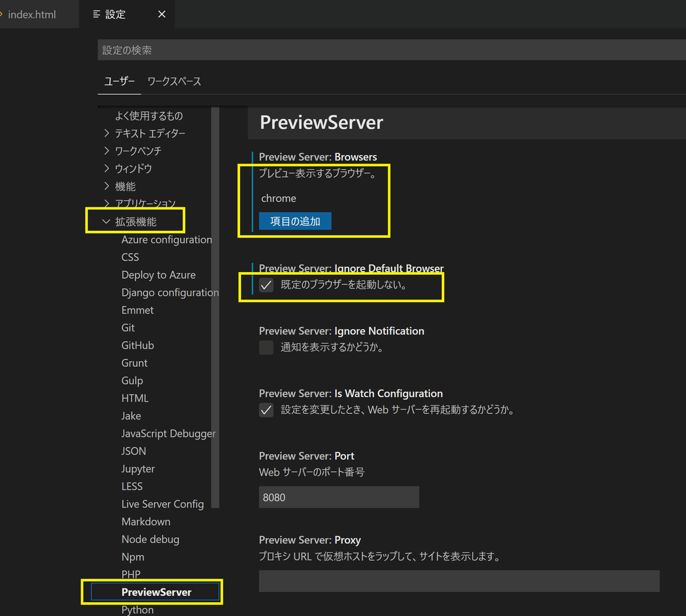Screen dimensions: 686x616
Task: Select the ユーザー settings tab
Action: point(119,81)
